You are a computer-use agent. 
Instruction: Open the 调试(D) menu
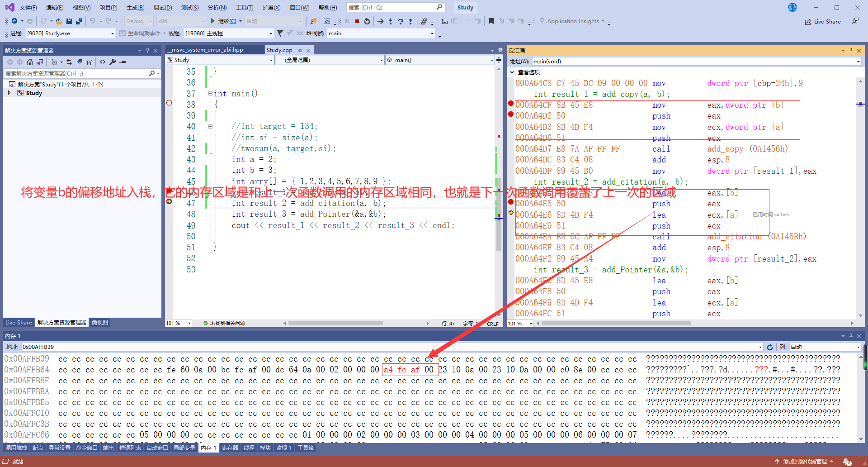[162, 8]
